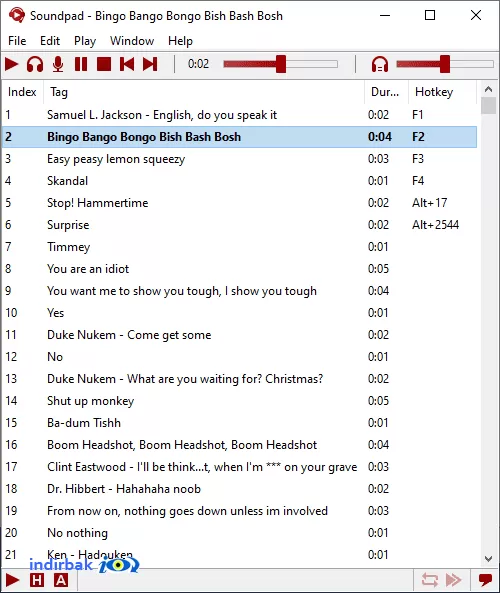
Task: Click bottom-left play button in status bar
Action: 12,580
